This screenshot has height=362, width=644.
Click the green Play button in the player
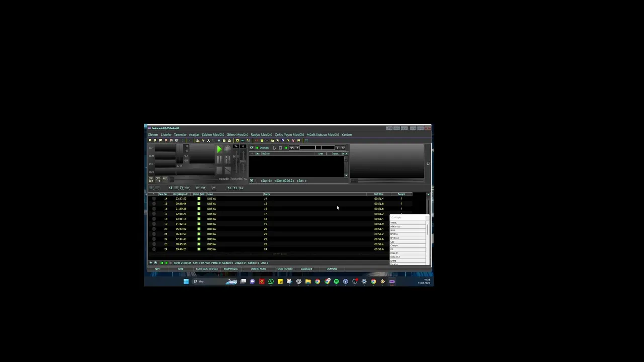[x=219, y=149]
